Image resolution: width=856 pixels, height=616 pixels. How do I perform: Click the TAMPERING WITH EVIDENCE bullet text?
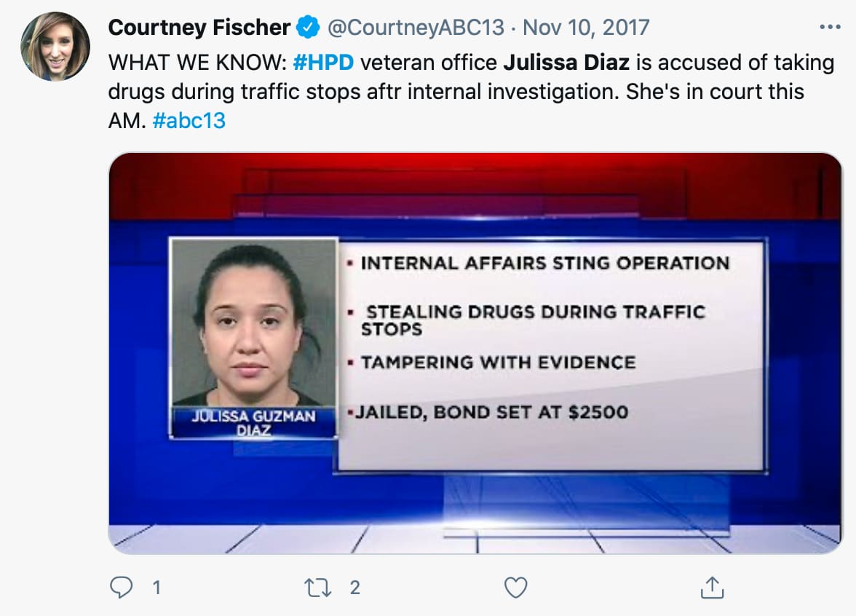click(498, 362)
